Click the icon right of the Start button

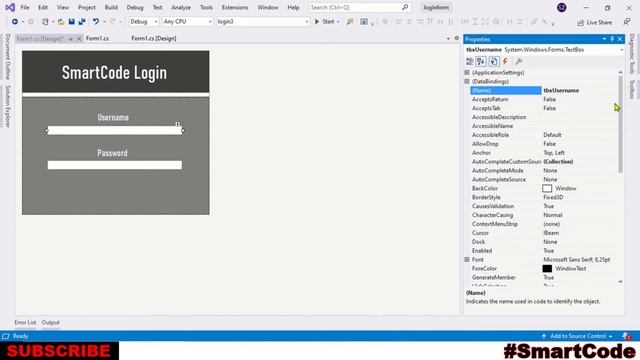coord(350,22)
